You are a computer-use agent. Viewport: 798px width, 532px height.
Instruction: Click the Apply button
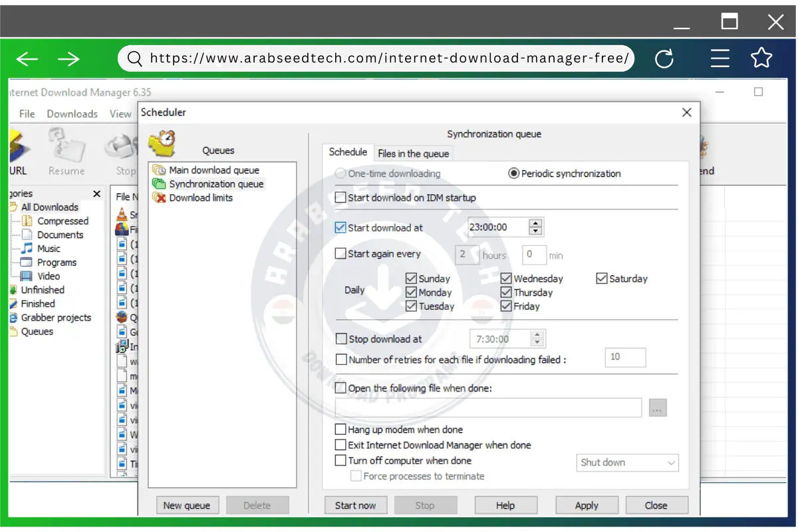[x=587, y=505]
